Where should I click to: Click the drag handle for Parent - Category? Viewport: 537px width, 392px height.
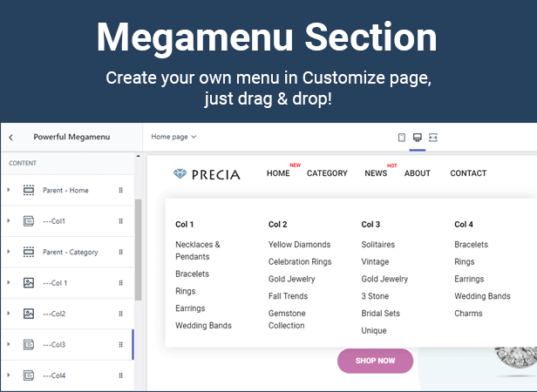pyautogui.click(x=120, y=252)
